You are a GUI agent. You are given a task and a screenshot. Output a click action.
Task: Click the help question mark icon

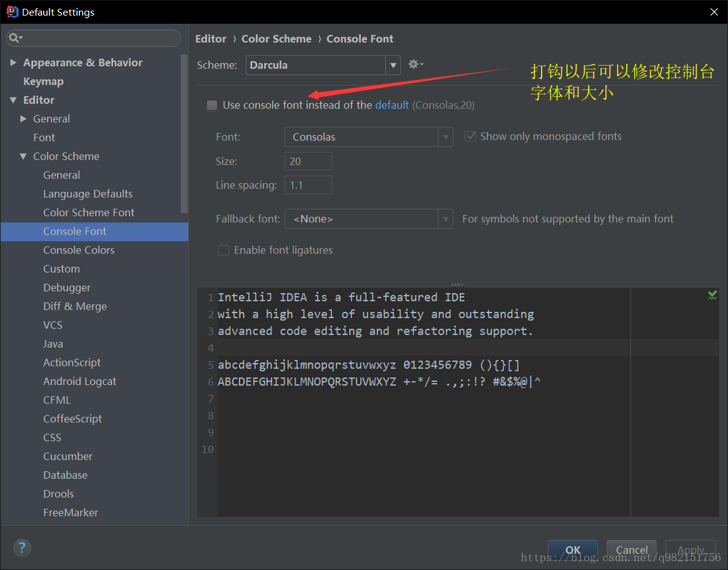tap(22, 547)
